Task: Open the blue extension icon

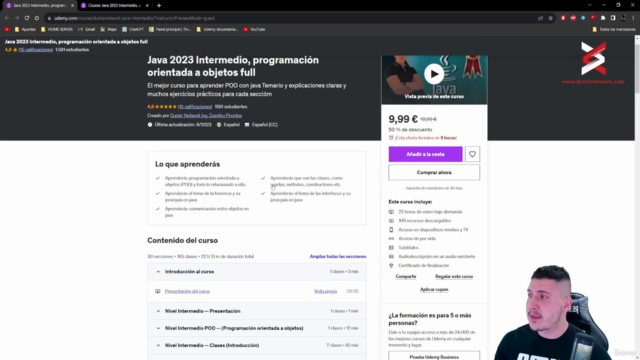Action: point(583,18)
